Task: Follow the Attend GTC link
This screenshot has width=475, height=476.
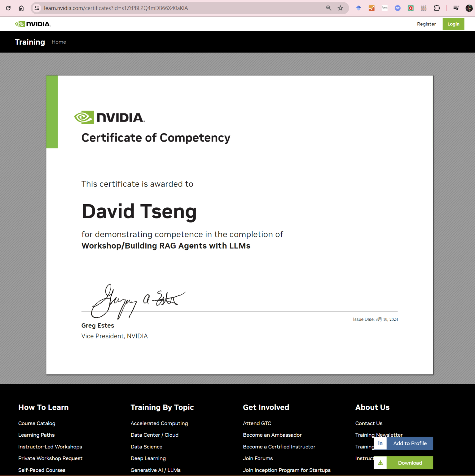Action: [x=257, y=423]
